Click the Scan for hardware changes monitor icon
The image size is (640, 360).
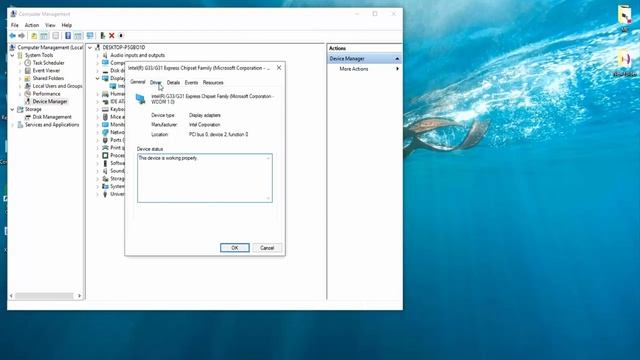pos(90,36)
